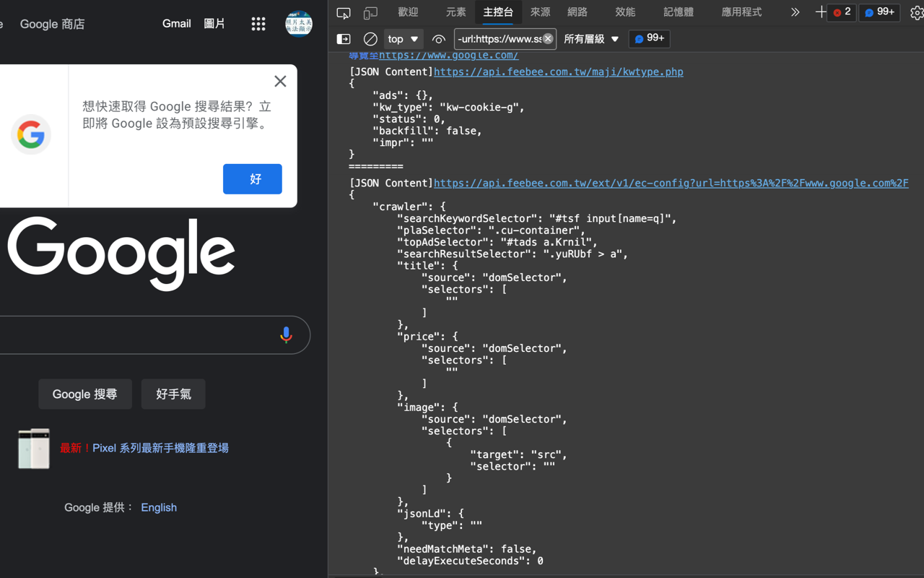Image resolution: width=924 pixels, height=578 pixels.
Task: Clear the -url filter with its × icon
Action: click(547, 38)
